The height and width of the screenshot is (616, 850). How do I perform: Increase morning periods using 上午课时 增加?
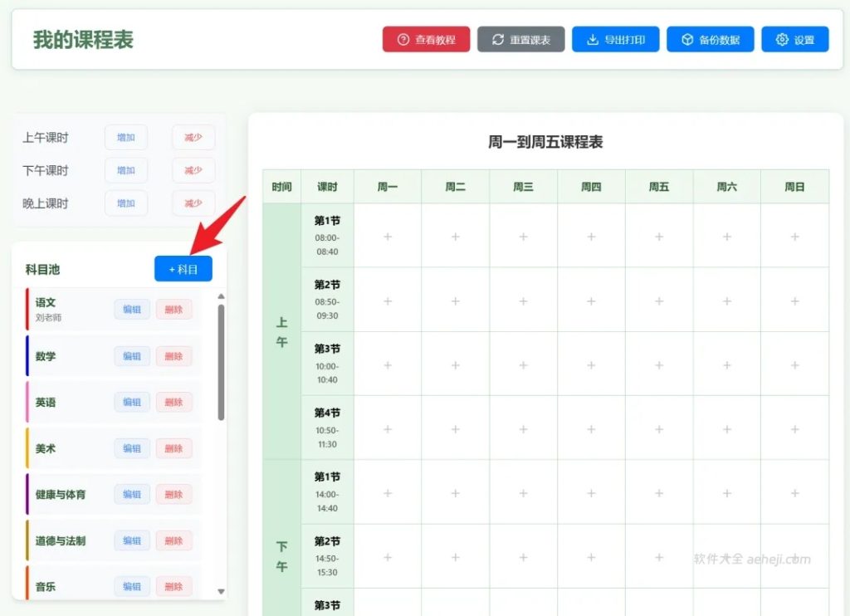[x=126, y=137]
